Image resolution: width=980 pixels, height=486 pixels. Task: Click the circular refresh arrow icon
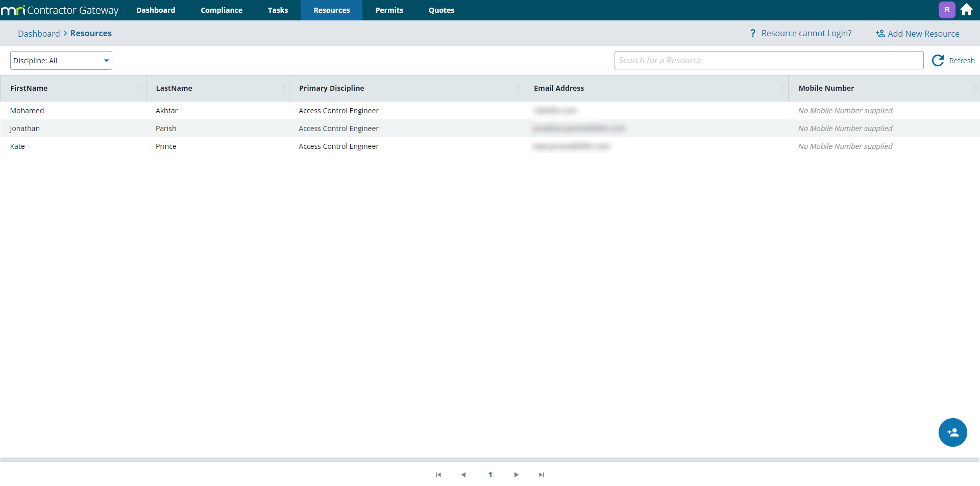click(938, 61)
